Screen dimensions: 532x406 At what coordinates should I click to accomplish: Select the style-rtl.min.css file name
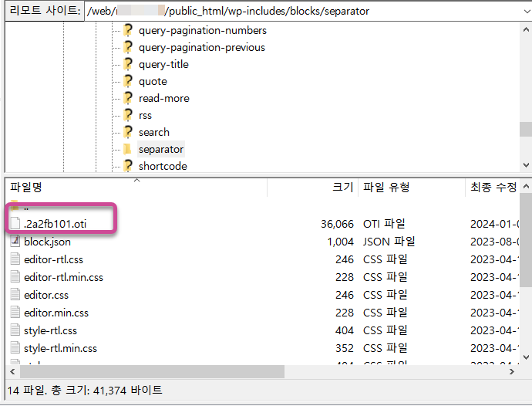point(60,348)
